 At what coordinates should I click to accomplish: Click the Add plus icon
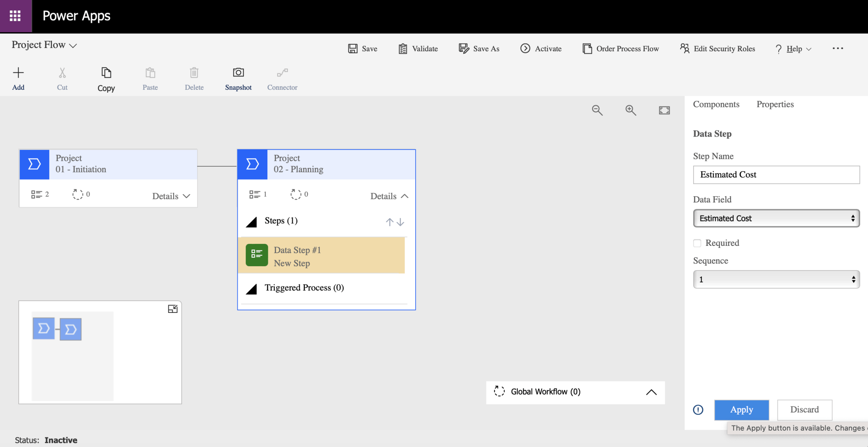(18, 73)
